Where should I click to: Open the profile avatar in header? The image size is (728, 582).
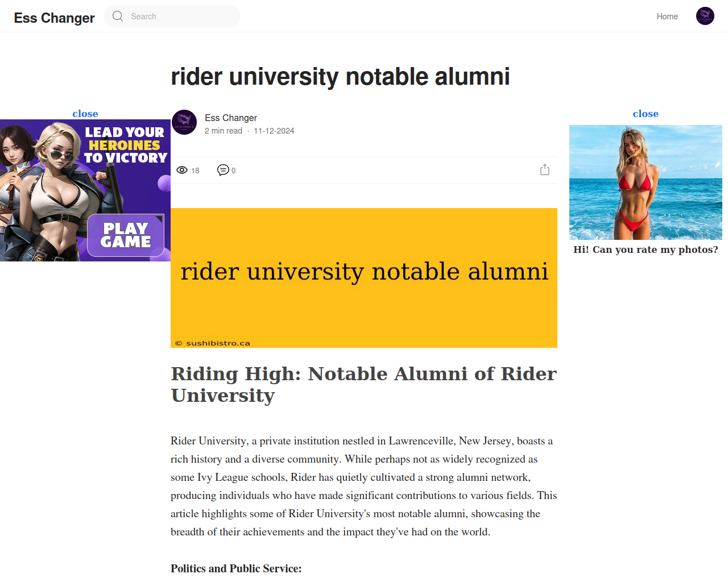coord(705,16)
